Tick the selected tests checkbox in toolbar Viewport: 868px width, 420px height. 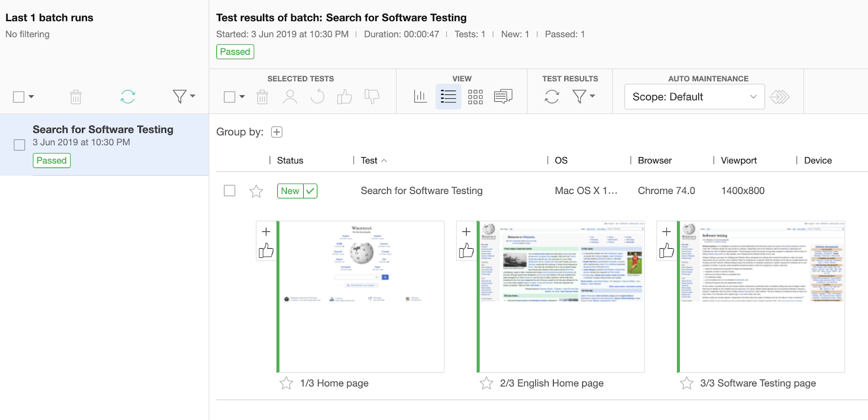pyautogui.click(x=229, y=97)
